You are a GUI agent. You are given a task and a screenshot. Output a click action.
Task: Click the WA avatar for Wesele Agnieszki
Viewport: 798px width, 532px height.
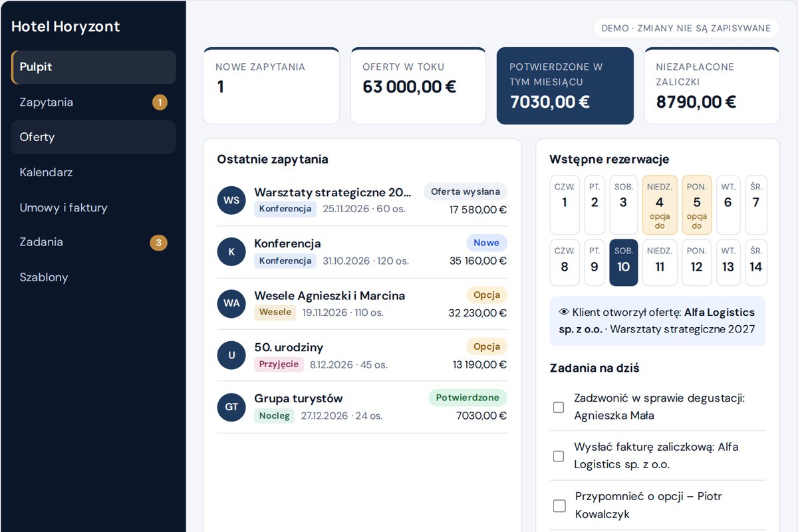click(x=231, y=303)
